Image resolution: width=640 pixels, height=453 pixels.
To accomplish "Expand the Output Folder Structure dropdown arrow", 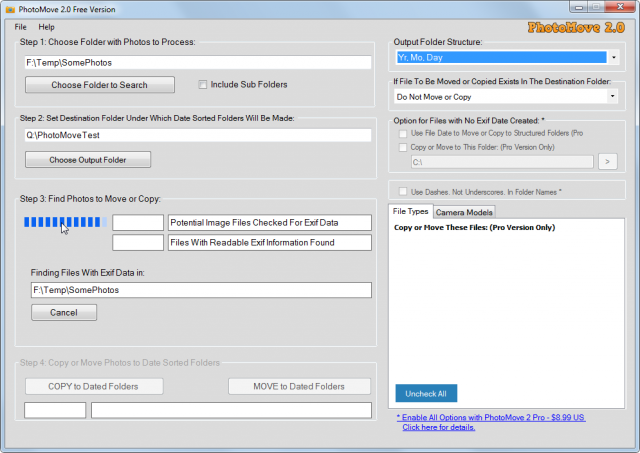I will tap(613, 58).
